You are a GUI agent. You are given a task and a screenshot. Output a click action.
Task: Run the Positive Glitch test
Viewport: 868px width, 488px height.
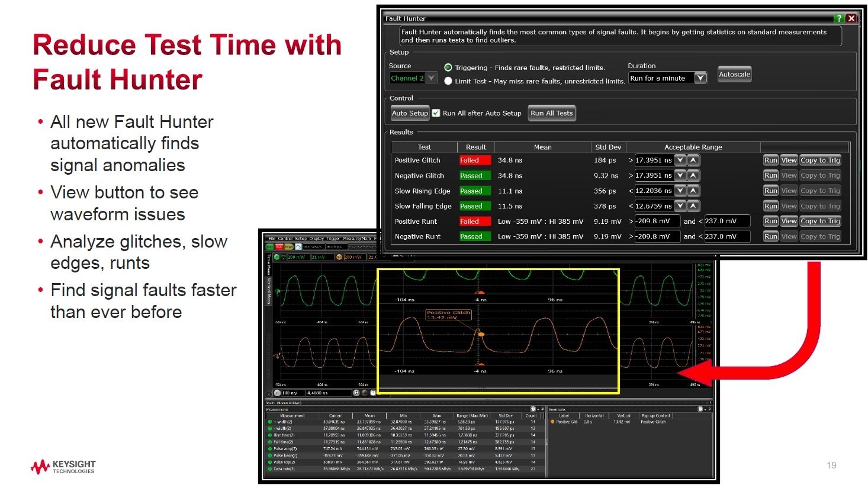tap(771, 160)
